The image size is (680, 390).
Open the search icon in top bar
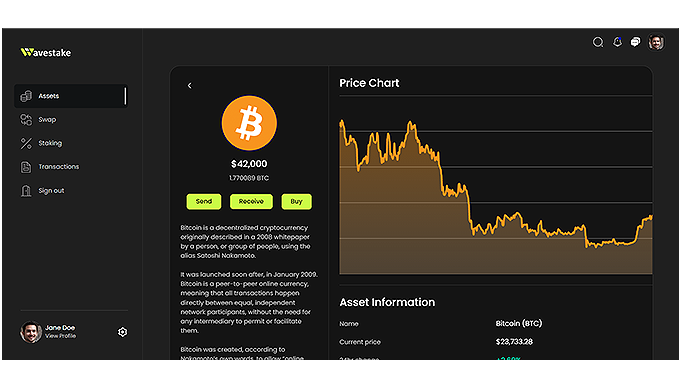(598, 42)
